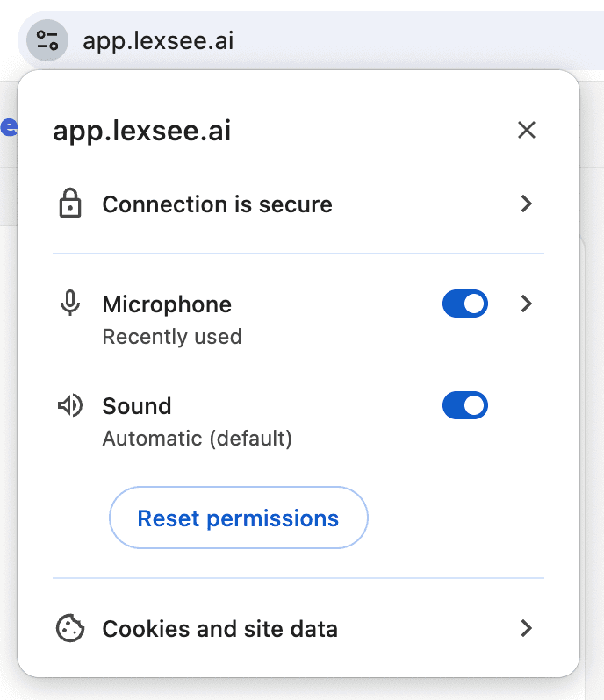The height and width of the screenshot is (700, 604).
Task: Click the Reset permissions button
Action: [x=239, y=518]
